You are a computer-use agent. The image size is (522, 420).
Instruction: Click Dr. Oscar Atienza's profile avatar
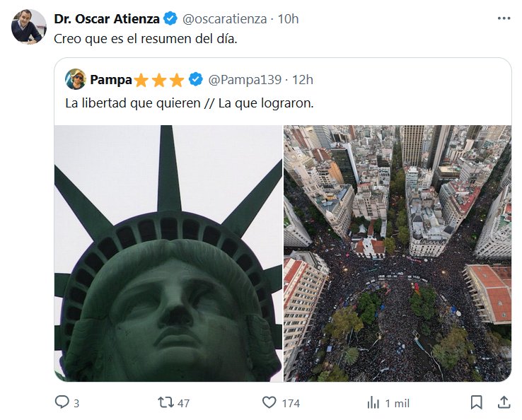coord(28,27)
